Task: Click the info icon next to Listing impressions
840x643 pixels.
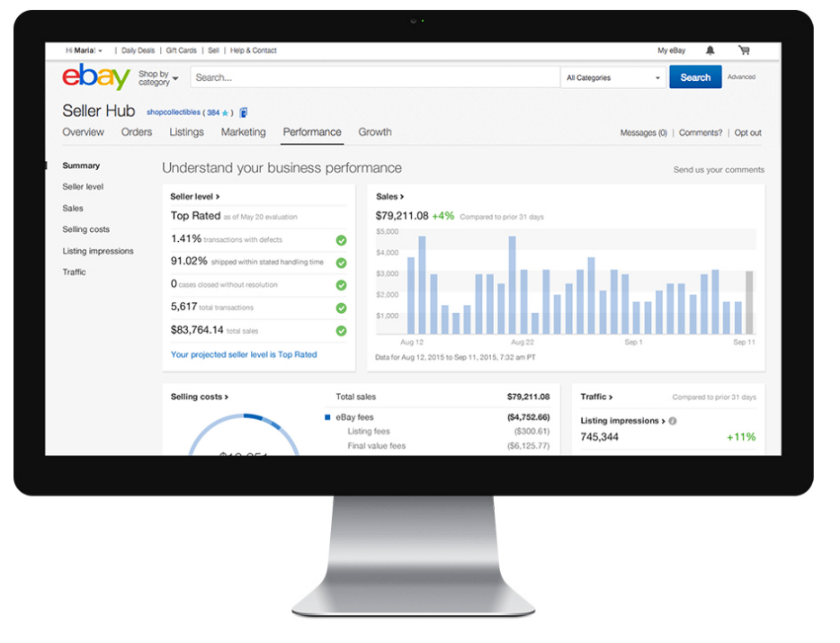Action: click(x=673, y=421)
